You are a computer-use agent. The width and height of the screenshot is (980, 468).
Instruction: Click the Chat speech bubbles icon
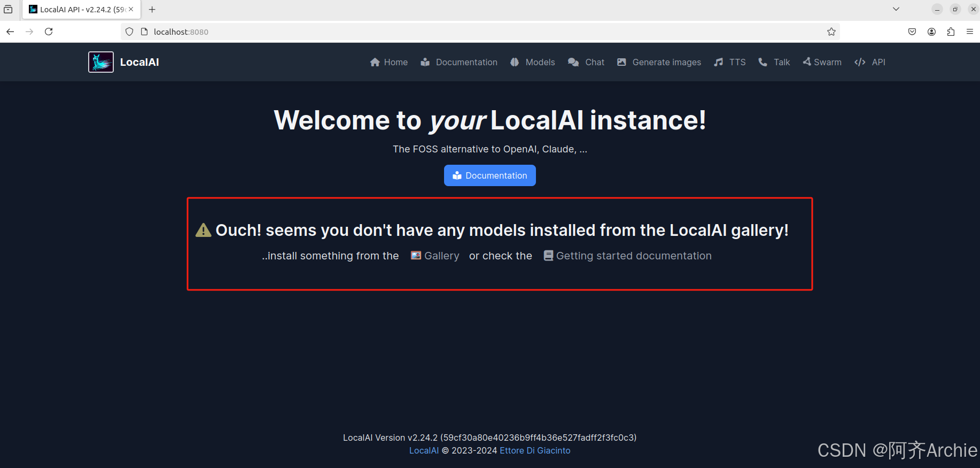(x=573, y=62)
